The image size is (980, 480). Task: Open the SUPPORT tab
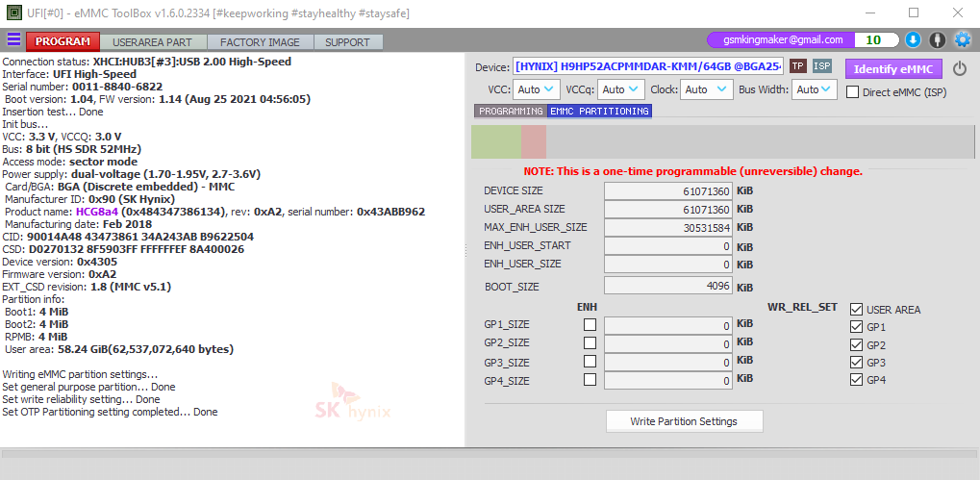[347, 42]
